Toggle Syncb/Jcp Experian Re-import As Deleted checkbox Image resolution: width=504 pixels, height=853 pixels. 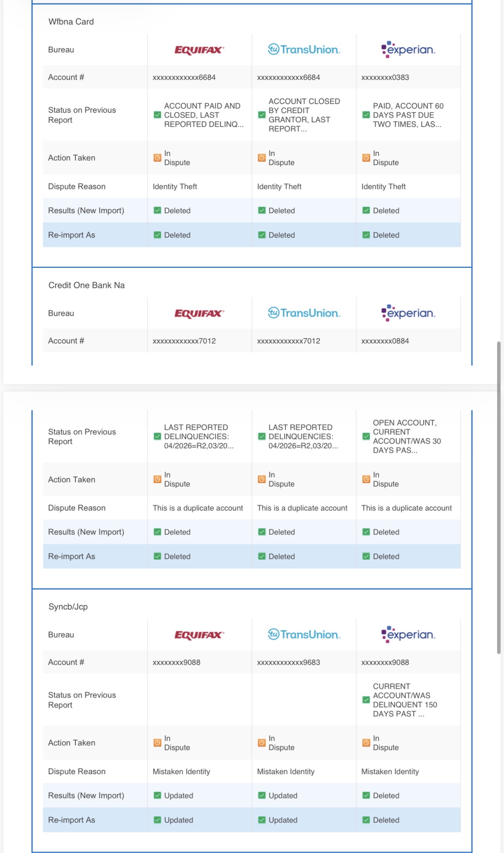click(366, 819)
